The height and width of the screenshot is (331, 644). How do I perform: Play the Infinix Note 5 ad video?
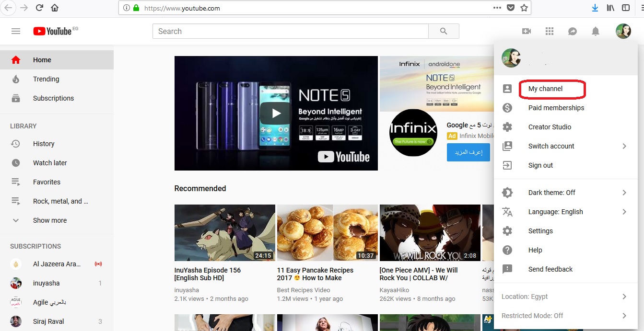(x=276, y=113)
